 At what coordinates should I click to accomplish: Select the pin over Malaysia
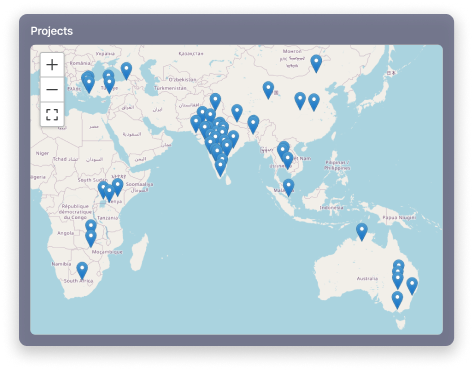point(288,188)
